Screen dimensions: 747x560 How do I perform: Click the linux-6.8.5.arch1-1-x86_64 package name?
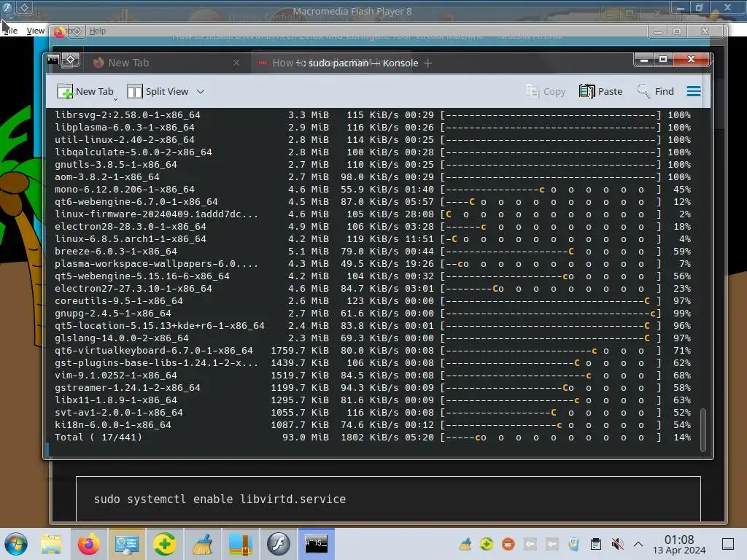130,238
